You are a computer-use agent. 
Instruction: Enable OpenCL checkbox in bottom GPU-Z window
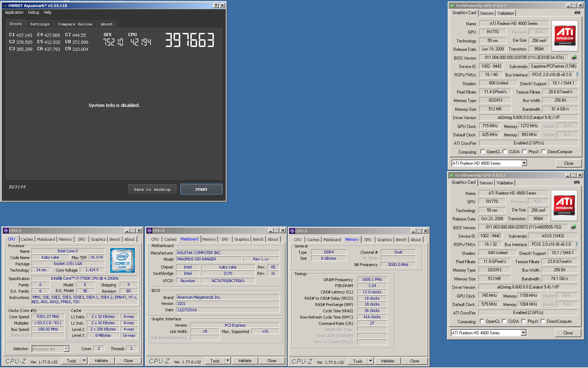coord(482,321)
